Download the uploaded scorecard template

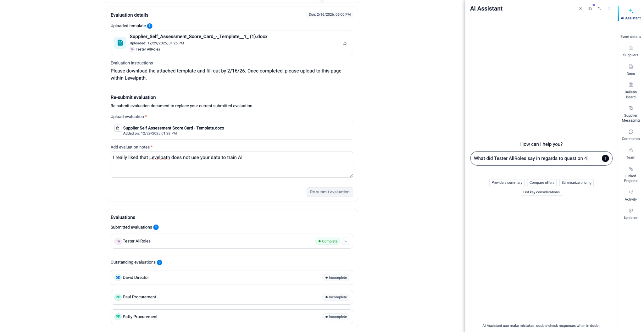(x=345, y=43)
